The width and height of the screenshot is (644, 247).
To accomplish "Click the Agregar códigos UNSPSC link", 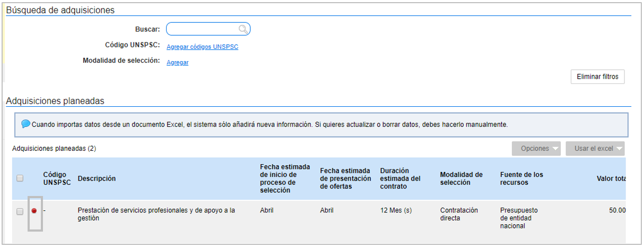I will coord(202,47).
